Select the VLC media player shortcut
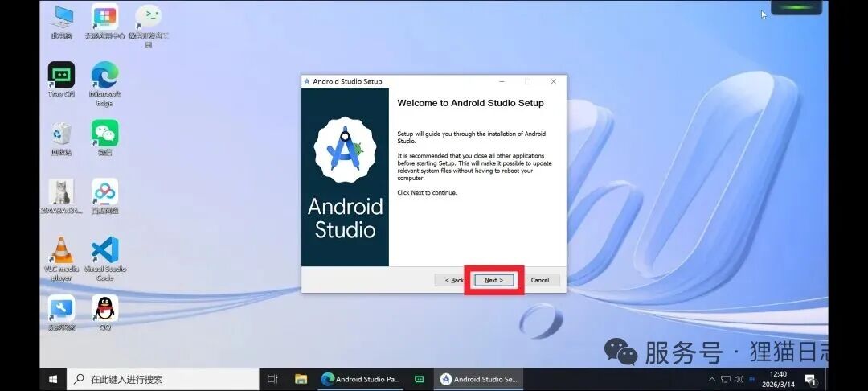The width and height of the screenshot is (868, 391). coord(61,258)
